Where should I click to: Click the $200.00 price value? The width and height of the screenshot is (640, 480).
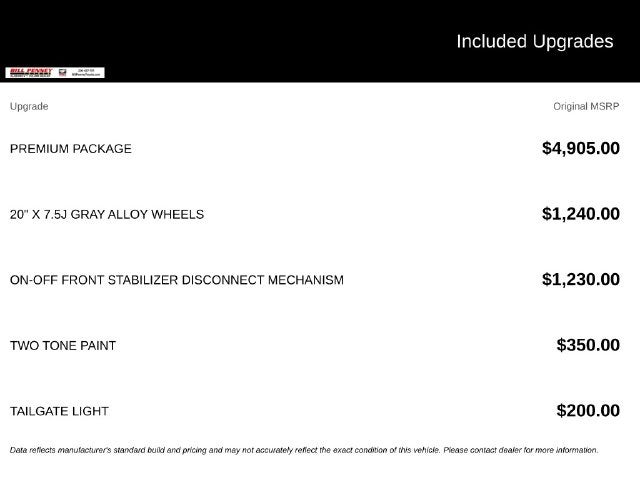pyautogui.click(x=588, y=411)
